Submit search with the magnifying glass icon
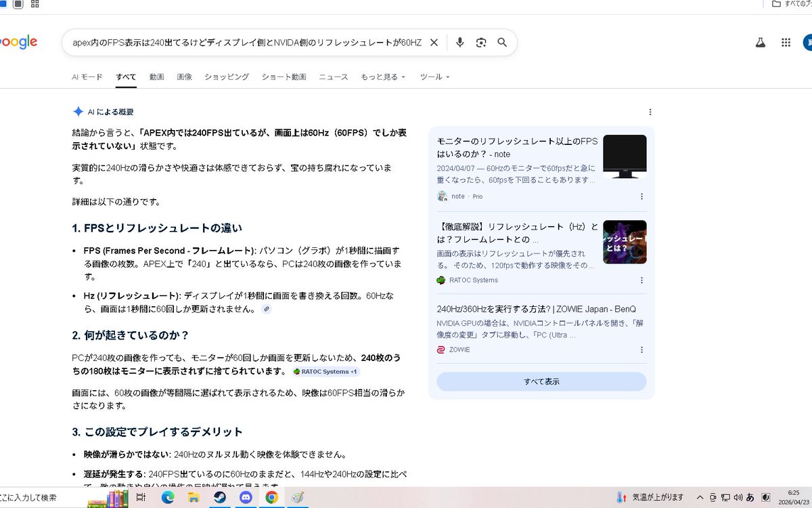The width and height of the screenshot is (812, 508). [x=502, y=42]
